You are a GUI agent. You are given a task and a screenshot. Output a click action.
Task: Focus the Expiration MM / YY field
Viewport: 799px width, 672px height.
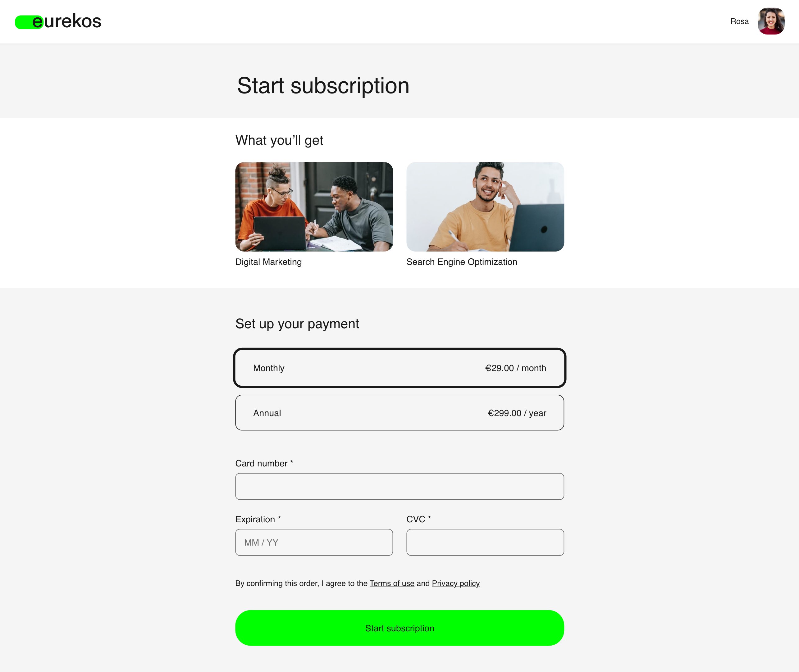[314, 542]
